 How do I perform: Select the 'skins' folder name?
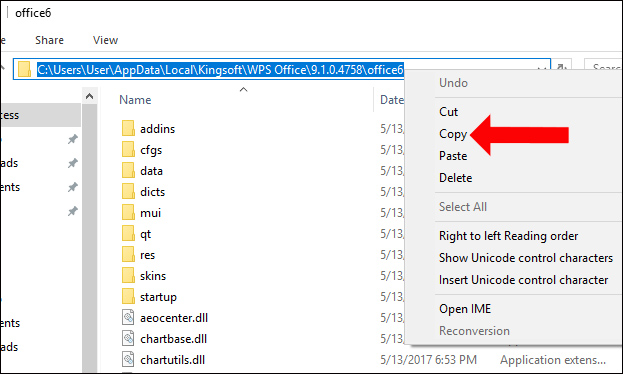(153, 276)
